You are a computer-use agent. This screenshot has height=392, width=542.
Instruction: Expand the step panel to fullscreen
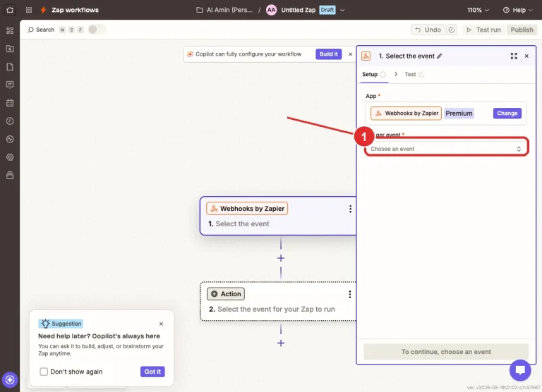tap(514, 56)
